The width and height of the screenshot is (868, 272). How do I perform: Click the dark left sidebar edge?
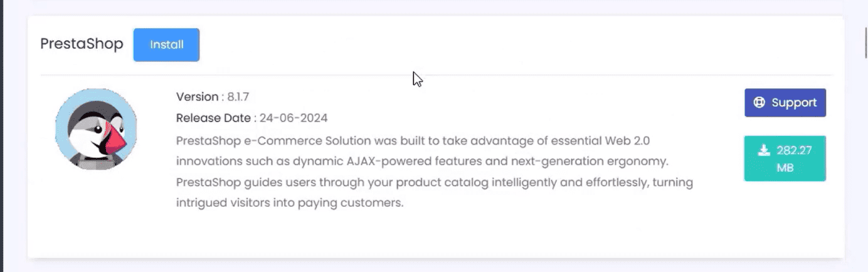pyautogui.click(x=1, y=136)
